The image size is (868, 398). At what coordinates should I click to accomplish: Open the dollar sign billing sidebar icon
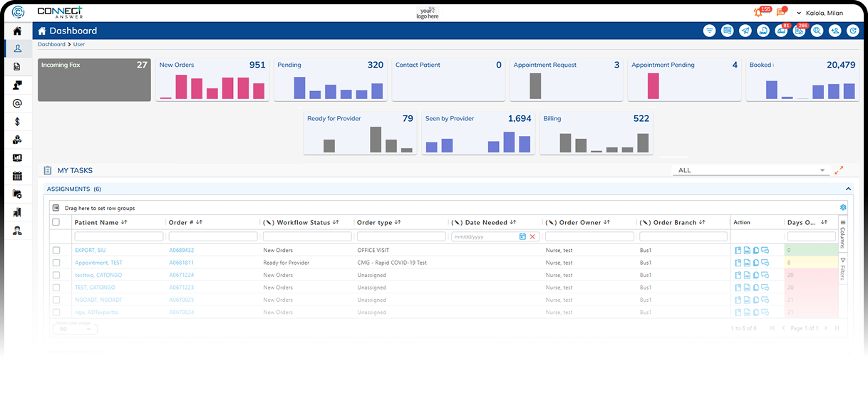17,122
